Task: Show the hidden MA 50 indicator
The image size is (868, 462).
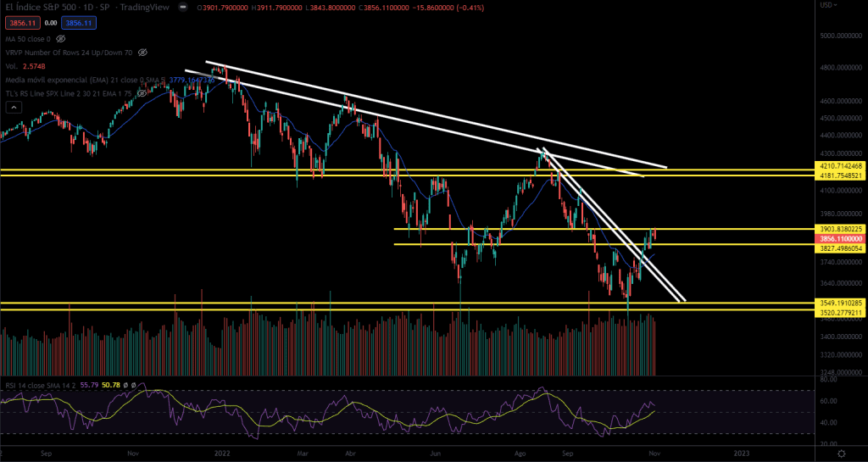Action: point(61,39)
